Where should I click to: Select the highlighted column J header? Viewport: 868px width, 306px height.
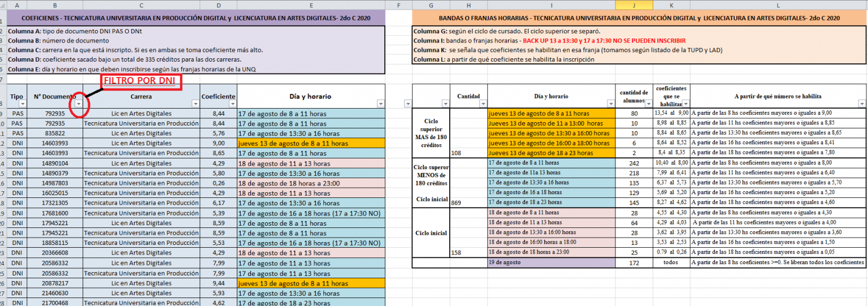(x=633, y=5)
